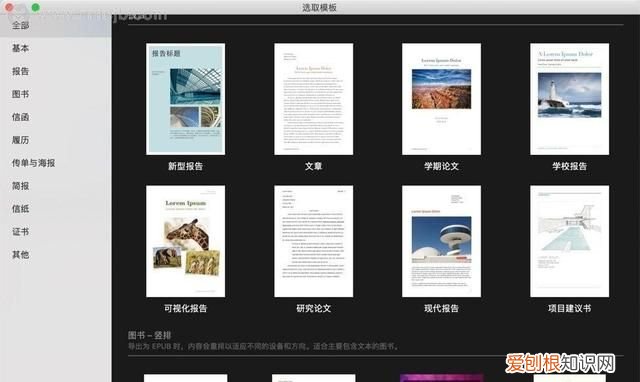Image resolution: width=640 pixels, height=382 pixels.
Task: Select the 其他 category
Action: pos(20,255)
